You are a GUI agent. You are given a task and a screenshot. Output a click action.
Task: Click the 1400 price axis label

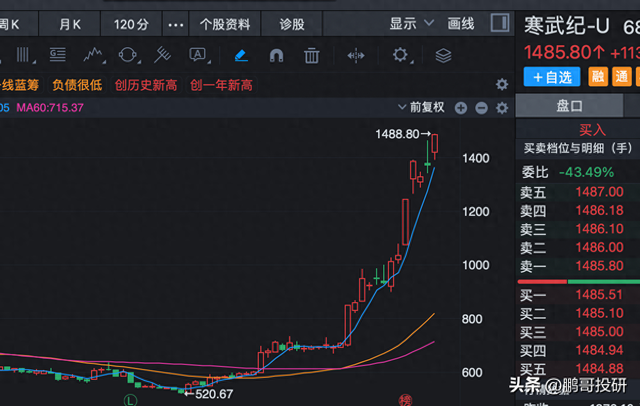476,158
